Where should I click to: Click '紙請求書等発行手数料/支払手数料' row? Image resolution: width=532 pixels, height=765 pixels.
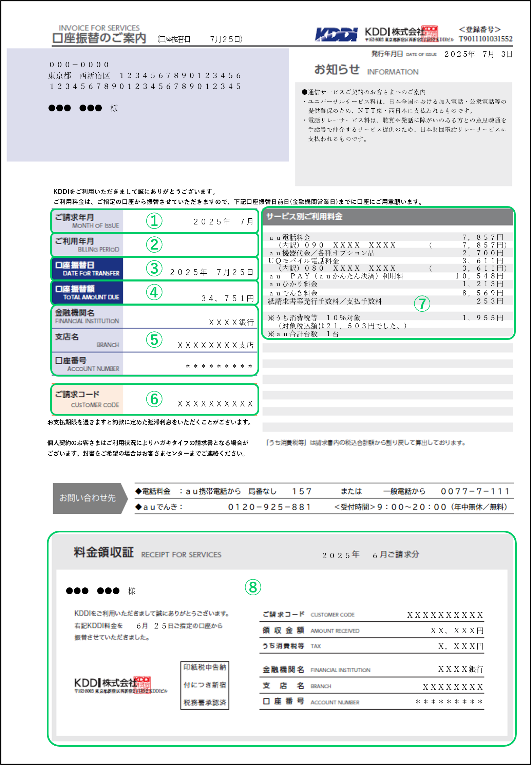[325, 301]
